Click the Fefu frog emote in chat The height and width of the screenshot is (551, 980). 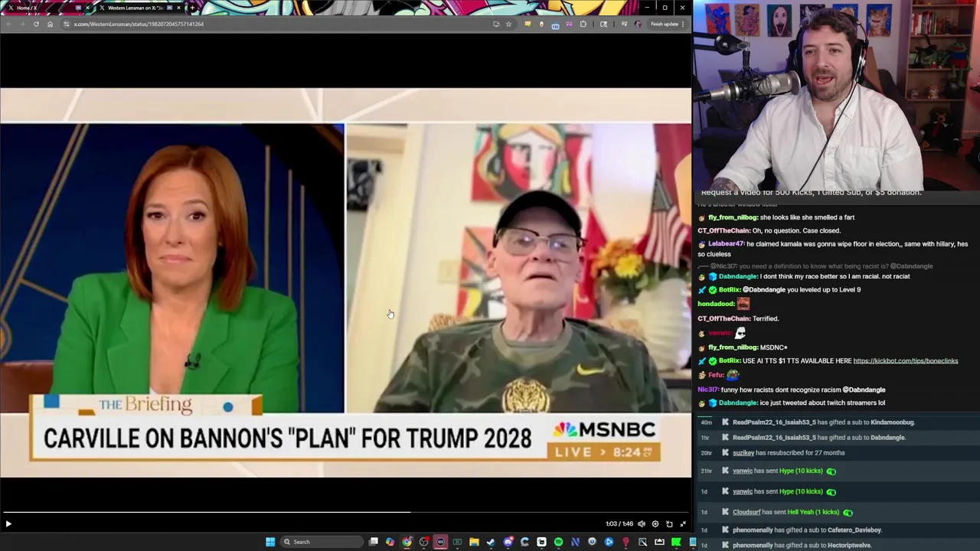coord(733,375)
